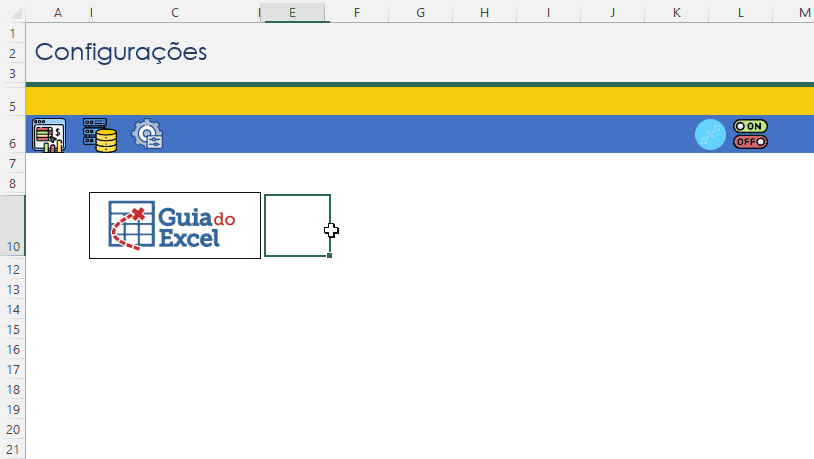Select column A header
This screenshot has height=459, width=814.
[x=57, y=12]
